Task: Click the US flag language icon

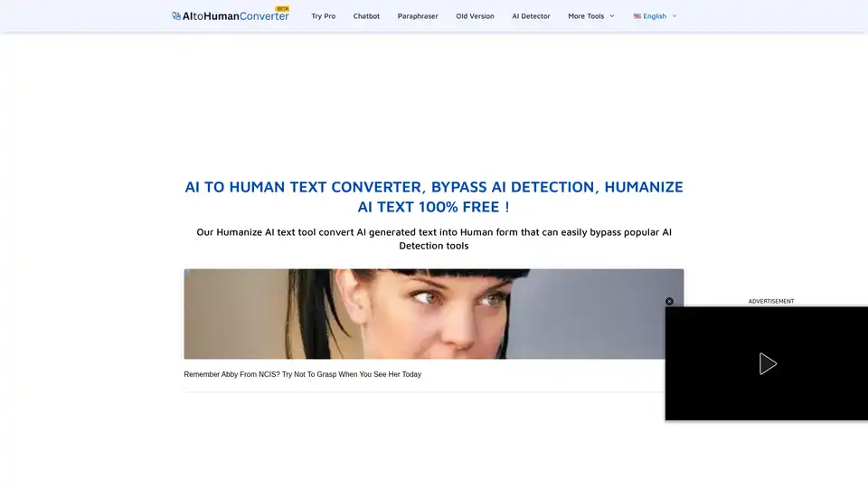Action: click(637, 16)
